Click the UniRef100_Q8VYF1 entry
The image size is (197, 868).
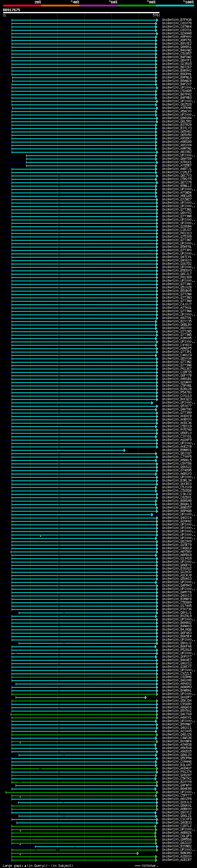tap(177, 60)
